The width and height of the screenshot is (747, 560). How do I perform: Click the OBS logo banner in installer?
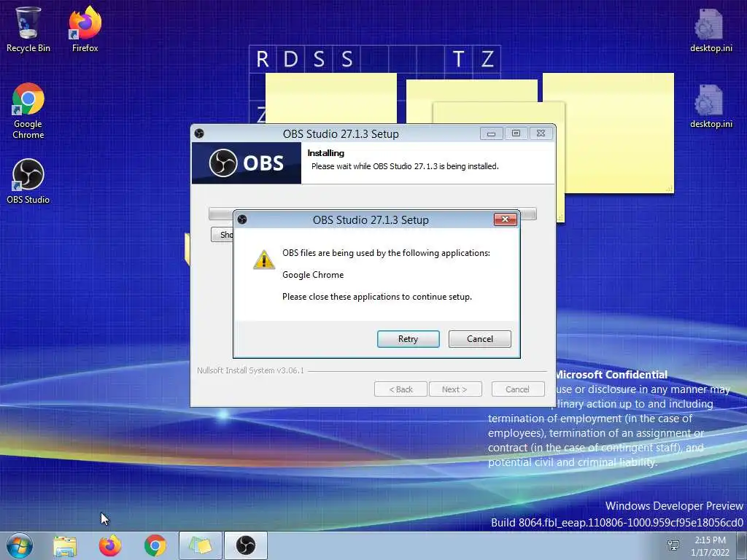[x=247, y=163]
